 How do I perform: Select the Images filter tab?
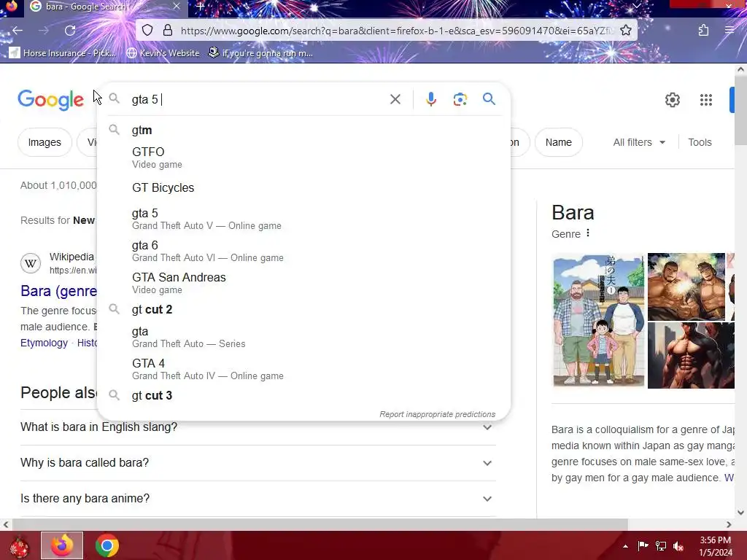[x=44, y=142]
